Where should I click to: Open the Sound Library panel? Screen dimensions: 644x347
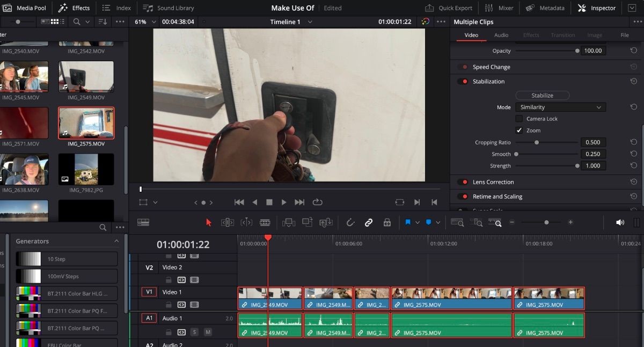pos(169,8)
